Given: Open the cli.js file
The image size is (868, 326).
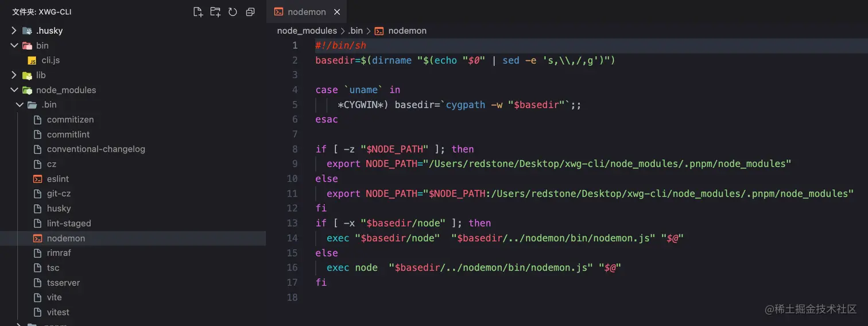Looking at the screenshot, I should [x=51, y=60].
